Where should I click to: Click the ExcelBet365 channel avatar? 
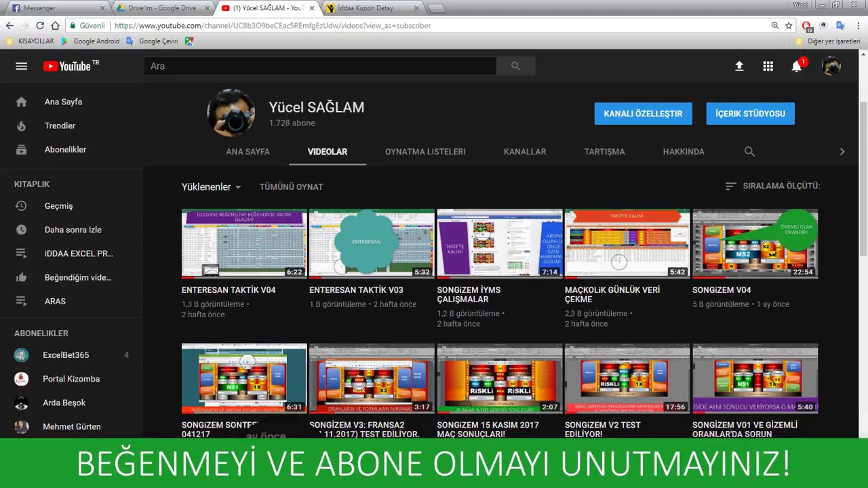[x=22, y=355]
